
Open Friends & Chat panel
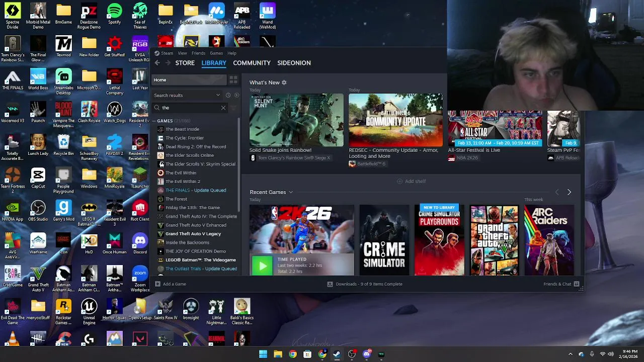561,284
